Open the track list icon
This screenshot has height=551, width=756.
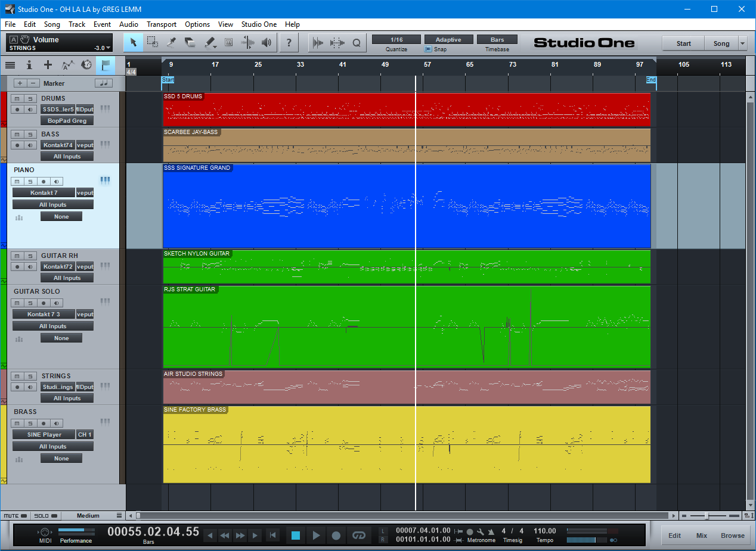tap(10, 65)
